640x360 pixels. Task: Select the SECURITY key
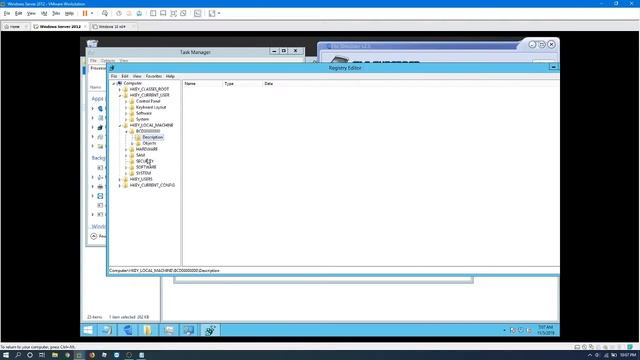(144, 161)
